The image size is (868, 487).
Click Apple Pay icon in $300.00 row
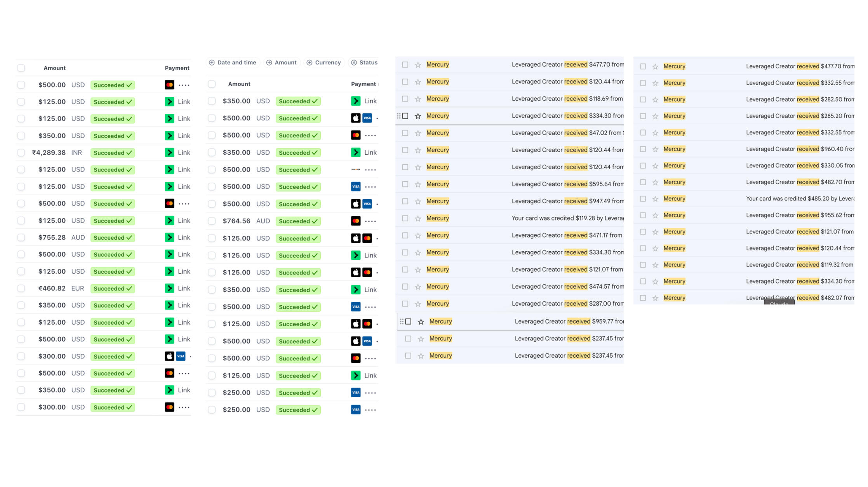click(169, 356)
